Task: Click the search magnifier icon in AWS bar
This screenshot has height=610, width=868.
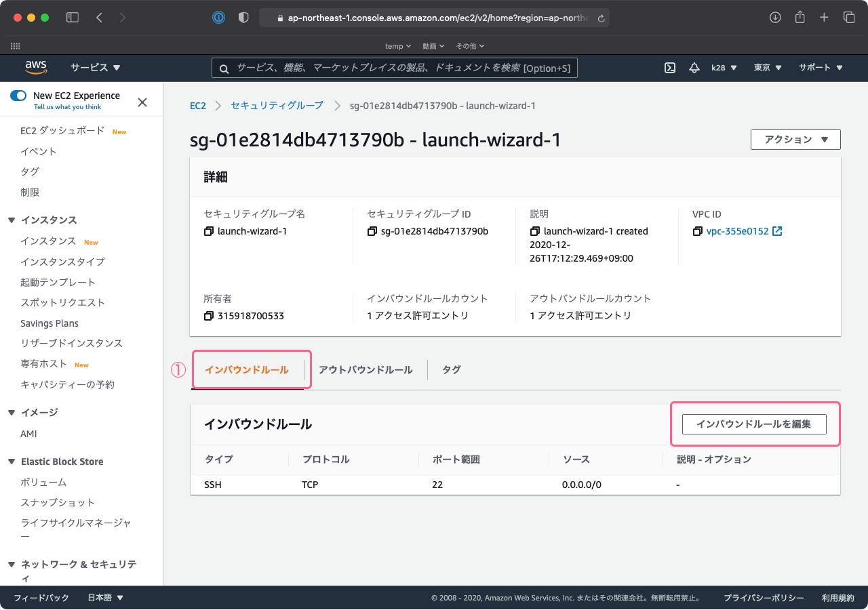Action: click(224, 68)
